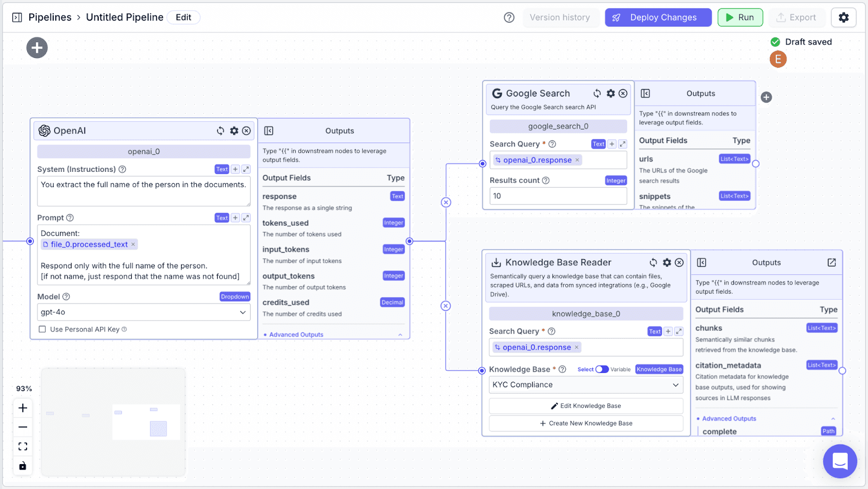Collapse Advanced Outputs in the Knowledge Base panel
Image resolution: width=868 pixels, height=489 pixels.
833,419
